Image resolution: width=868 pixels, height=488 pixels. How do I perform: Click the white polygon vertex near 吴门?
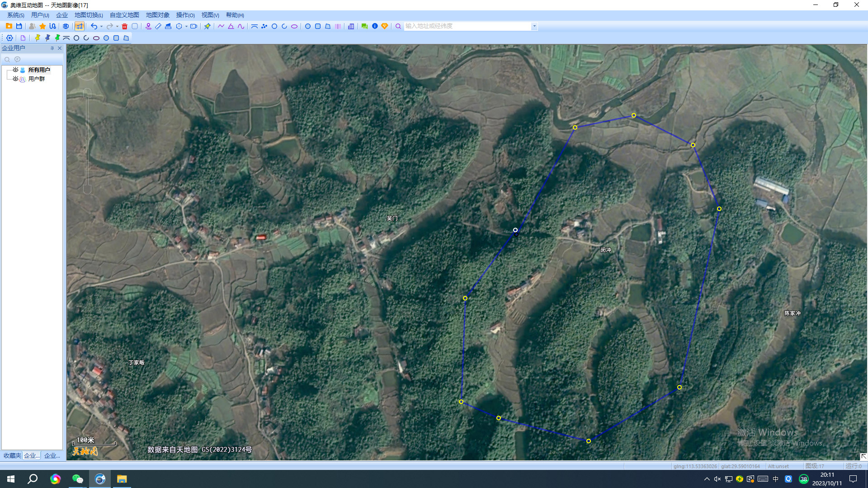(x=515, y=230)
